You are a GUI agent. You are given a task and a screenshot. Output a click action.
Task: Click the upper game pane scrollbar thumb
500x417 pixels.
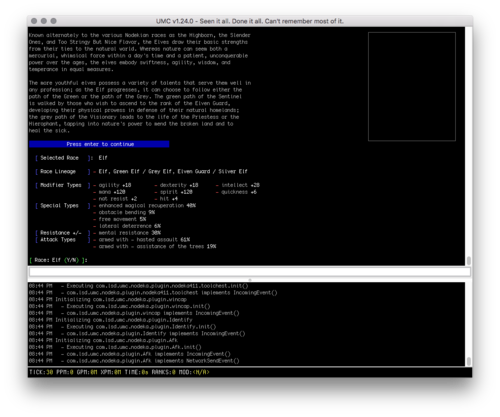click(x=469, y=260)
